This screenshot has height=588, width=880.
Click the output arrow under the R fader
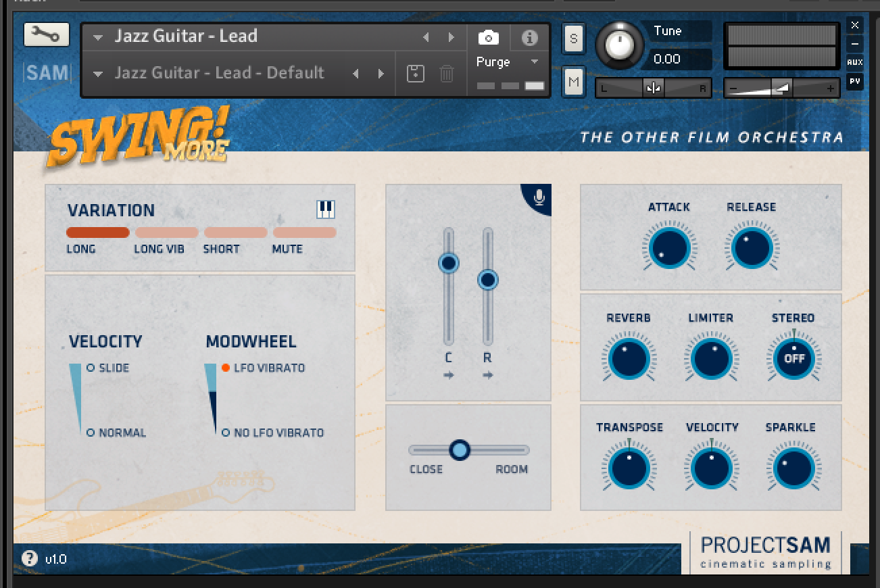(x=488, y=375)
